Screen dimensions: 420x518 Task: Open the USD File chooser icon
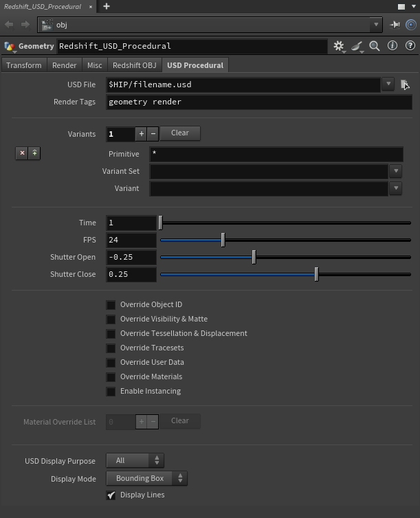coord(405,85)
